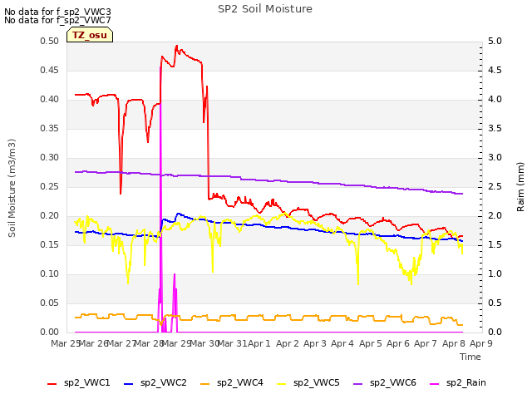Click the sp2_VWC2 blue legend swatch
The height and width of the screenshot is (399, 532).
pyautogui.click(x=128, y=384)
